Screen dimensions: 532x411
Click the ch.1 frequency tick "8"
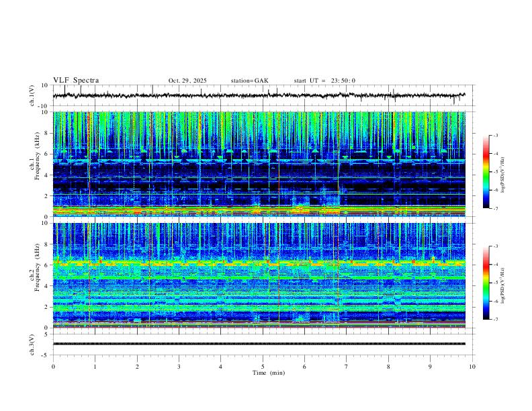tap(48, 133)
